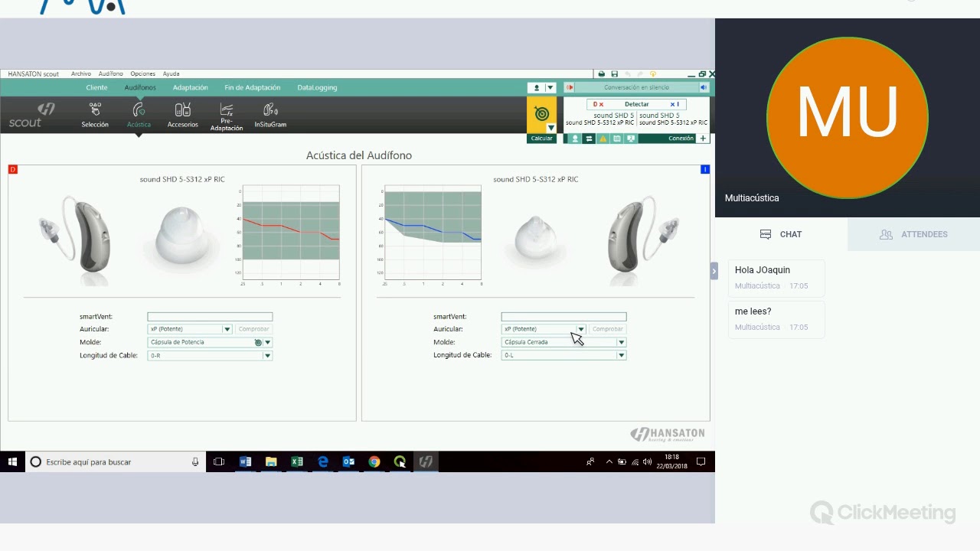Click the client person icon in green bar
The image size is (980, 551).
[x=536, y=88]
